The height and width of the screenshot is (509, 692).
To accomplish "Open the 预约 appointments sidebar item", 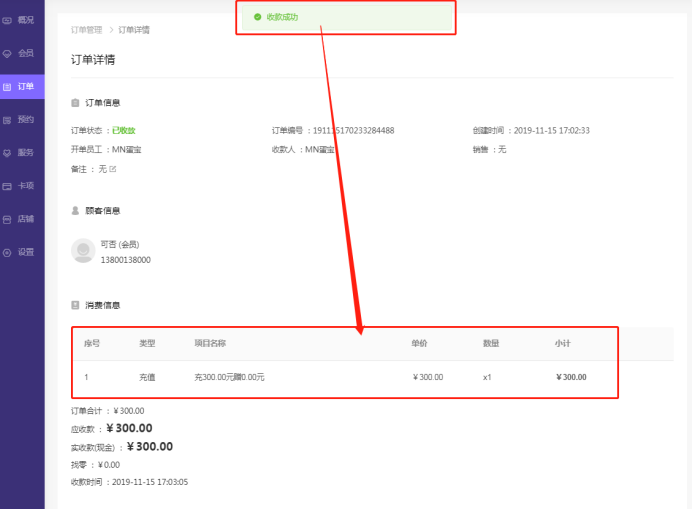I will pyautogui.click(x=22, y=120).
